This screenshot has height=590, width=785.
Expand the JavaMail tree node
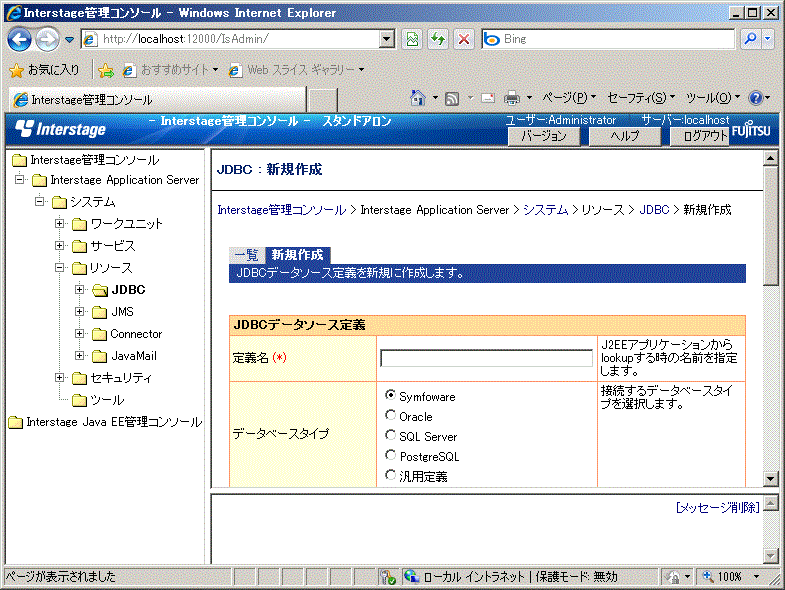point(79,355)
